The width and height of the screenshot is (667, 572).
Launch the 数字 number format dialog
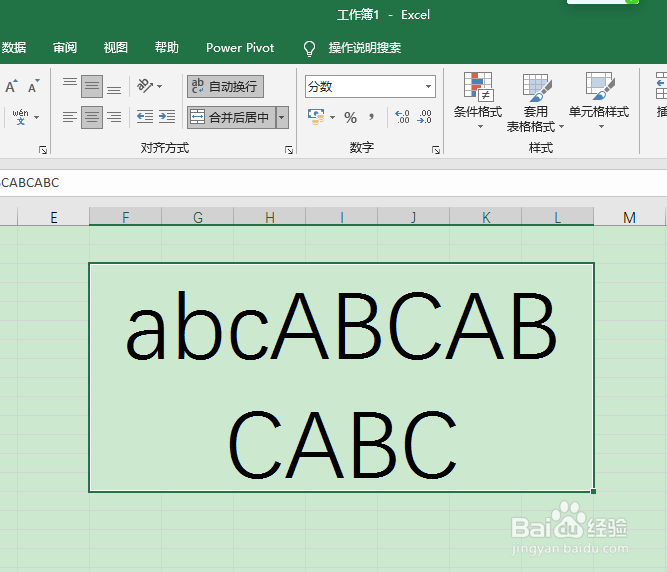coord(436,150)
